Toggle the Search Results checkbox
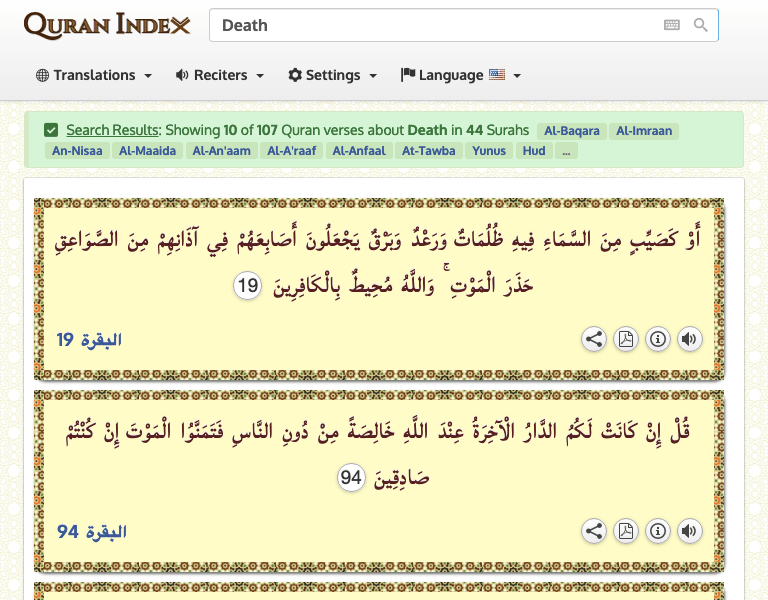This screenshot has width=768, height=600. tap(51, 130)
